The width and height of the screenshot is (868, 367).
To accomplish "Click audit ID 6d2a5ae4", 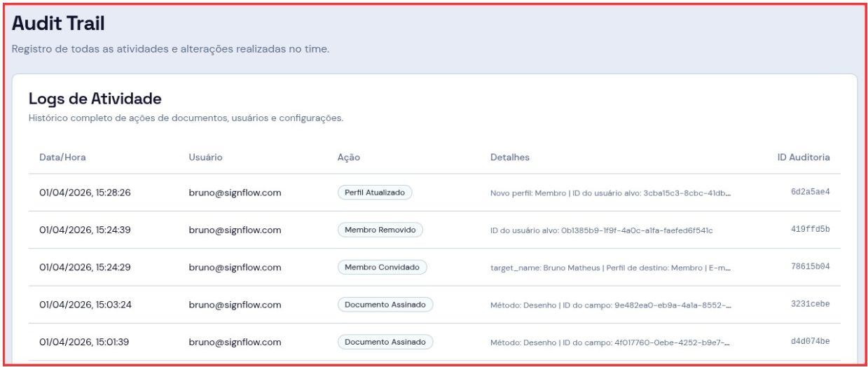I will (810, 193).
